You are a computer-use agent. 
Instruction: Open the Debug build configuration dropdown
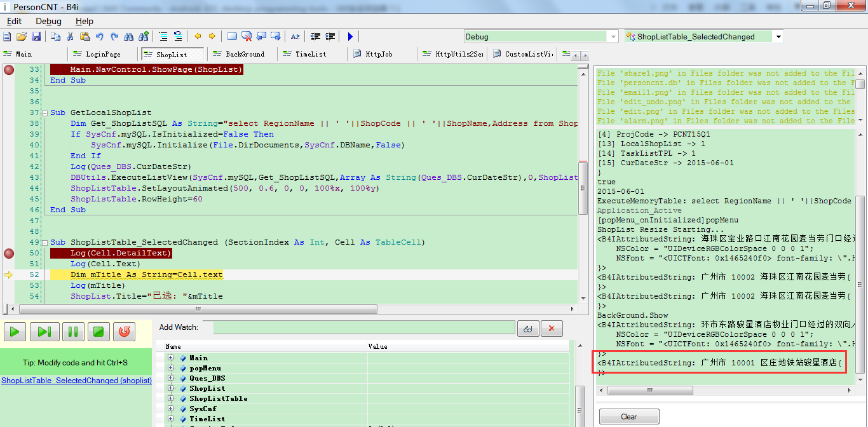coord(613,37)
